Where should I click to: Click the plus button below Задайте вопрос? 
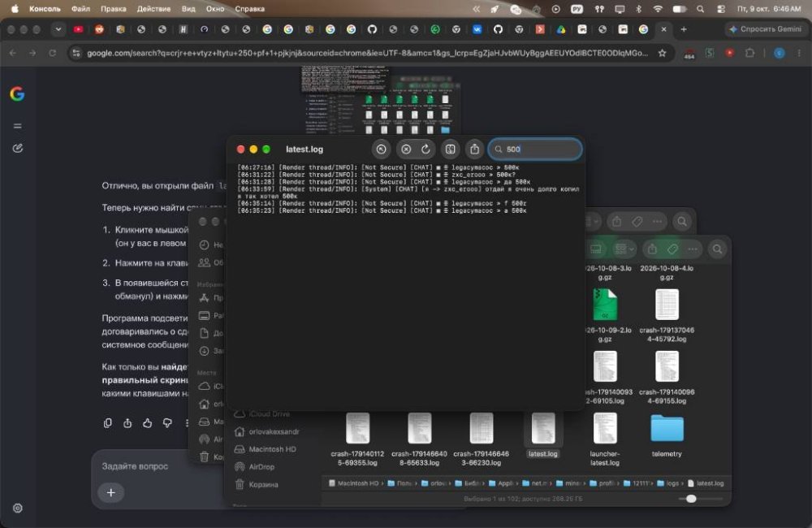(110, 492)
